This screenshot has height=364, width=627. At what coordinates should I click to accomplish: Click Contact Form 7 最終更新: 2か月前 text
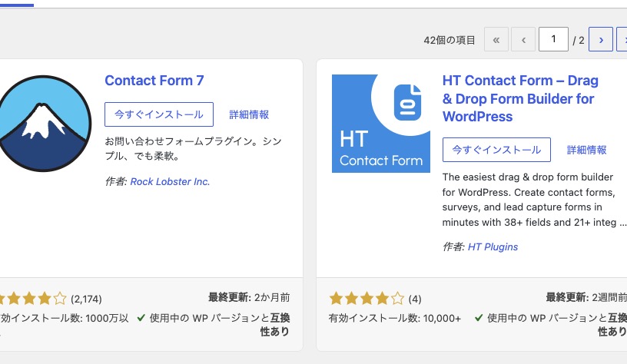click(x=249, y=297)
